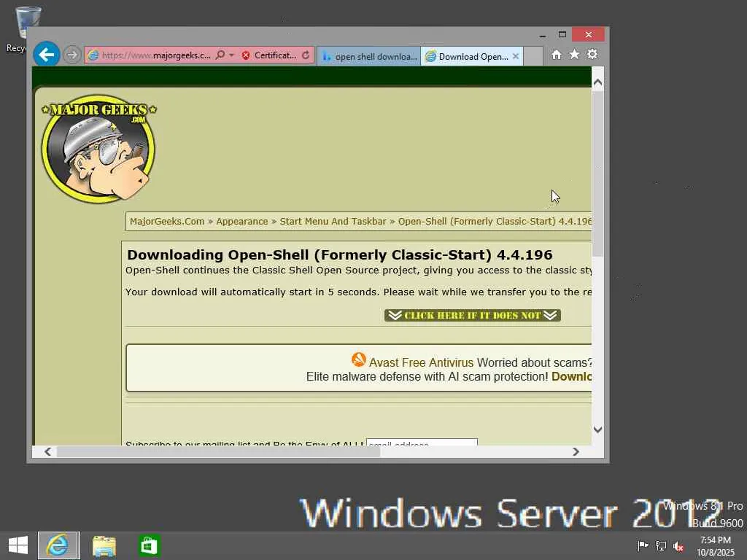Open the browser Home icon
Screen dimensions: 747x560
(557, 55)
